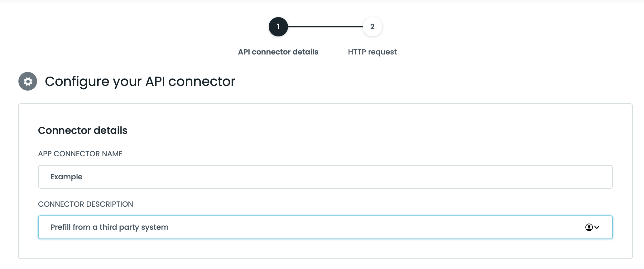
Task: Click the APP CONNECTOR NAME label
Action: click(x=80, y=154)
